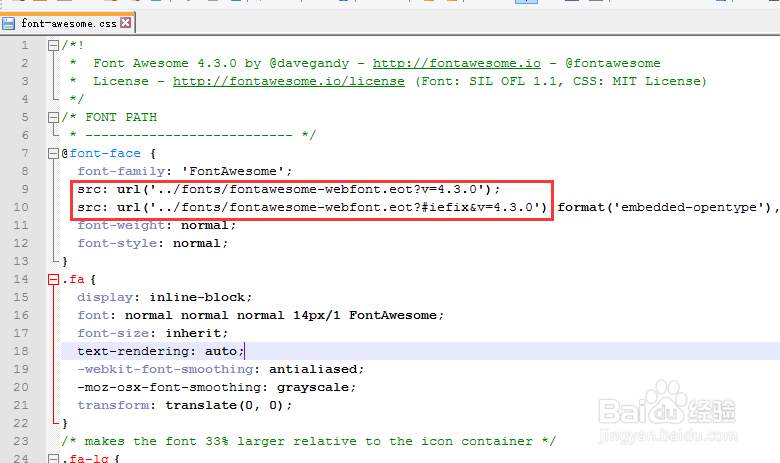Click the font-size: inherit line
This screenshot has height=463, width=780.
(x=152, y=333)
